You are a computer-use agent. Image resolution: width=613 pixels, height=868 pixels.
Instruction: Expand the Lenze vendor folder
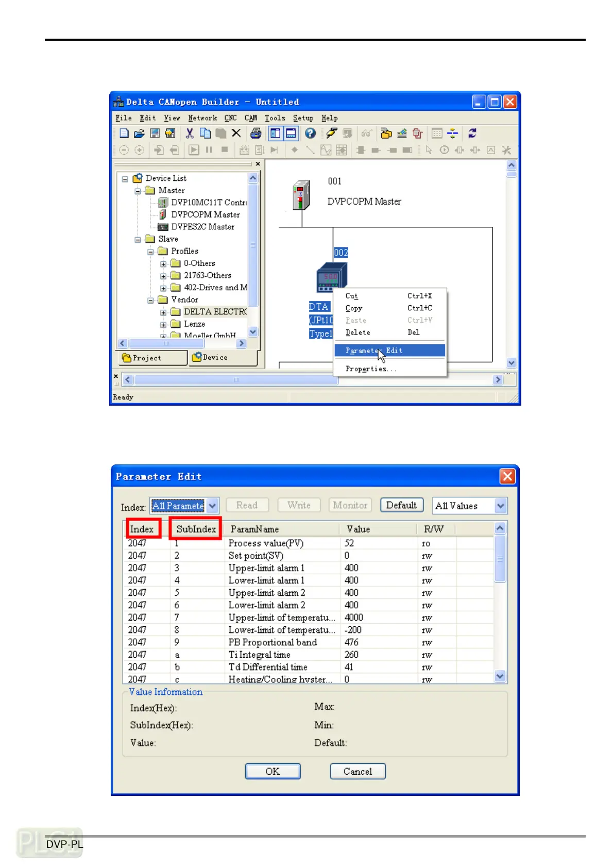coord(163,325)
